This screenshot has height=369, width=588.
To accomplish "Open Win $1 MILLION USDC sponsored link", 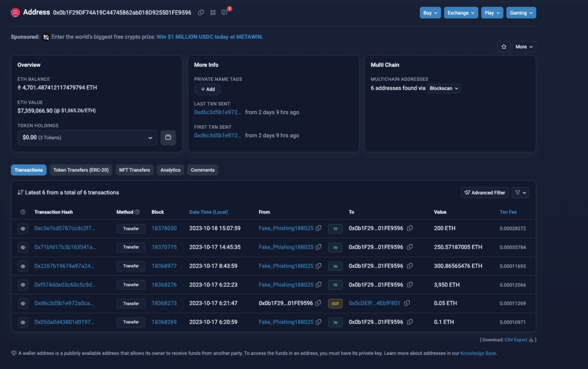I will (210, 37).
